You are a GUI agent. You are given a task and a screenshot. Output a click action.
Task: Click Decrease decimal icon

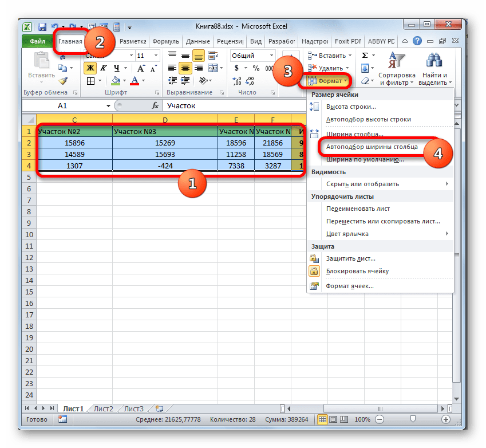250,81
